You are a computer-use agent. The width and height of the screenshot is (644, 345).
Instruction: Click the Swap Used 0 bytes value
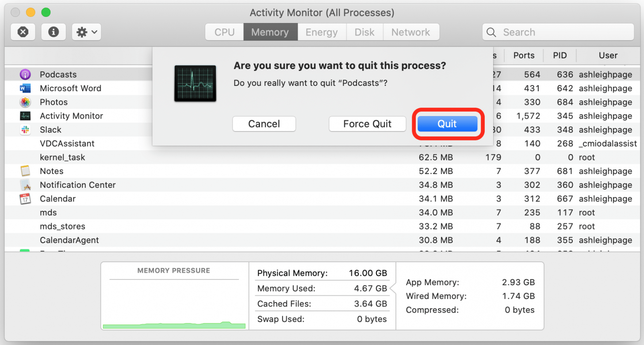tap(372, 319)
